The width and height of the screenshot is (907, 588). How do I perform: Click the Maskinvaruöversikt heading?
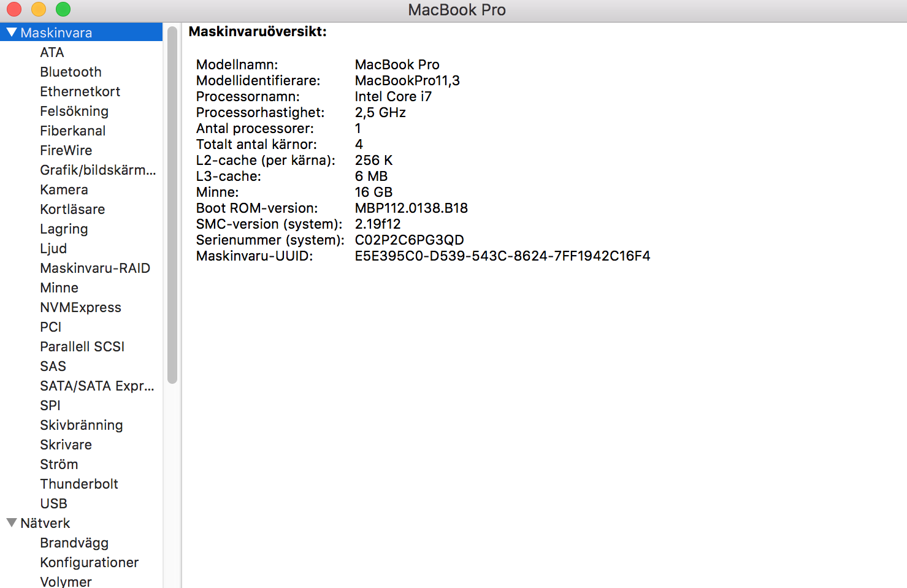(x=258, y=31)
